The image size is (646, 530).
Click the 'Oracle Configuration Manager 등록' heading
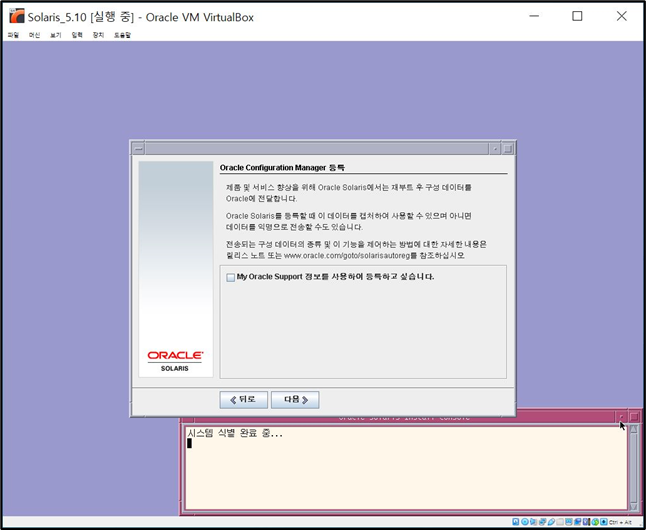click(x=282, y=168)
